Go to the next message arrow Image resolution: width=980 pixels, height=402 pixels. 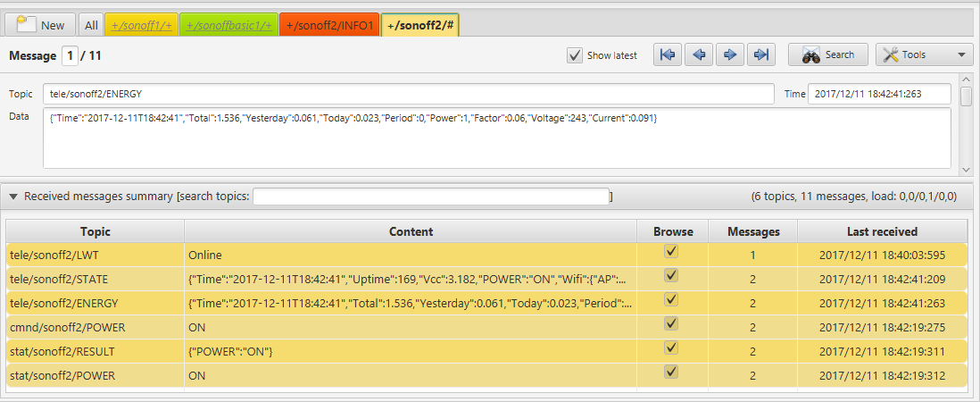[730, 55]
